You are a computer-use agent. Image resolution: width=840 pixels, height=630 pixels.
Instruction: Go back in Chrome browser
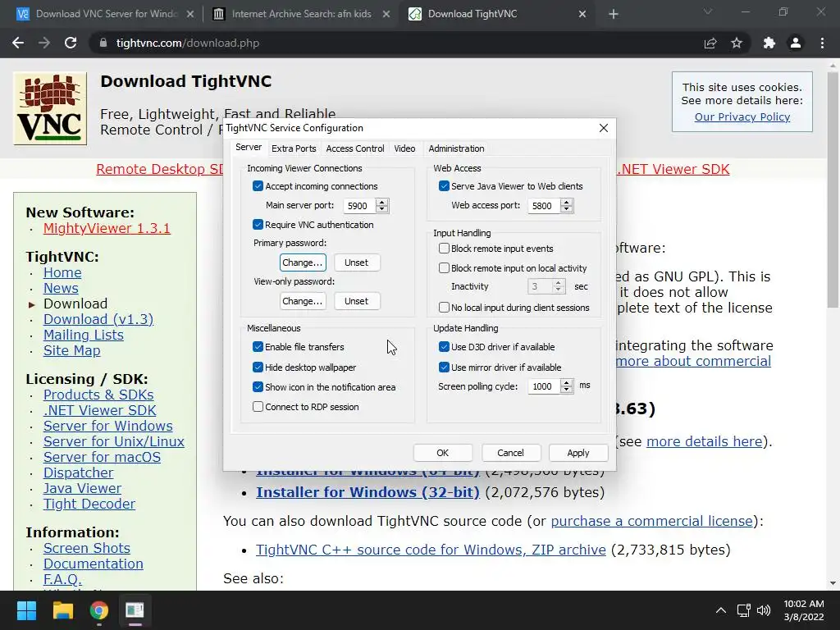coord(18,43)
